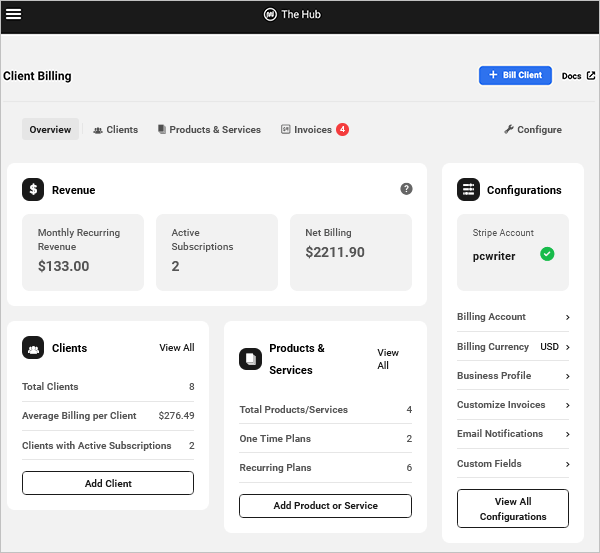Click Add Product or Service button
600x553 pixels.
pos(325,506)
